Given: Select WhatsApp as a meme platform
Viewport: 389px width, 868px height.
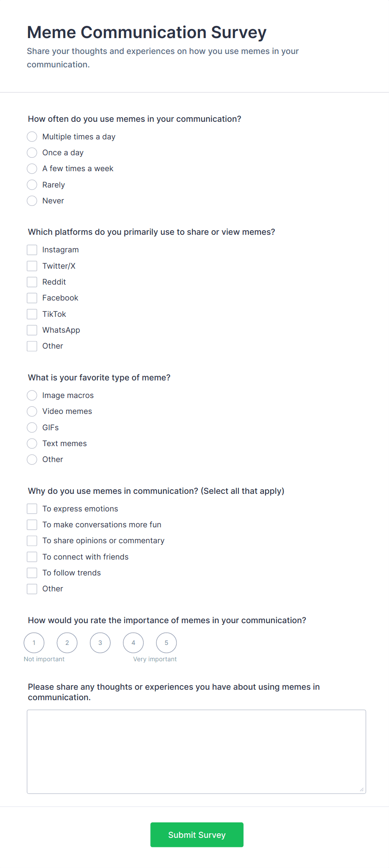Looking at the screenshot, I should tap(32, 330).
